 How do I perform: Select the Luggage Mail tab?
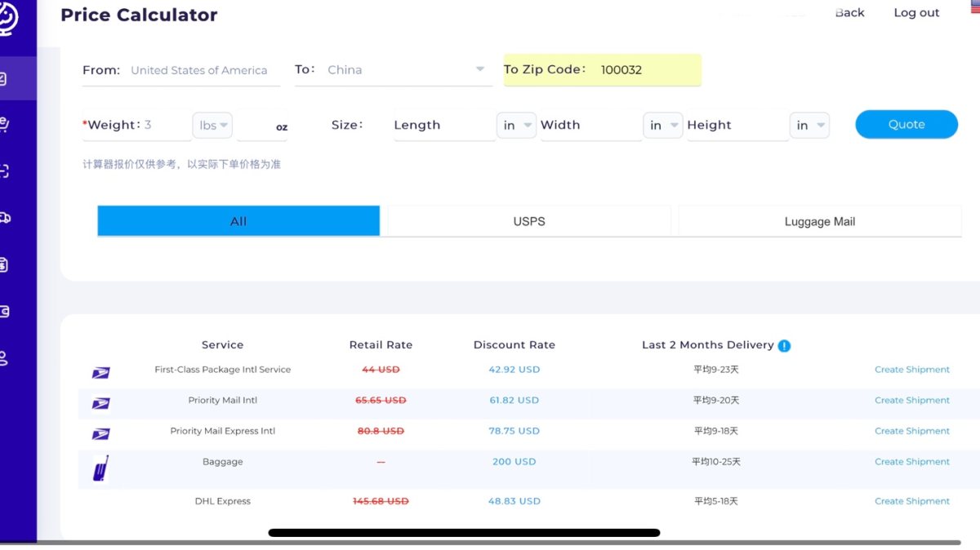(x=819, y=221)
